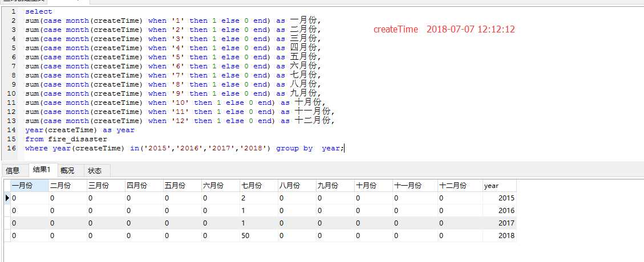Click 'group by' in line 16

[x=294, y=149]
